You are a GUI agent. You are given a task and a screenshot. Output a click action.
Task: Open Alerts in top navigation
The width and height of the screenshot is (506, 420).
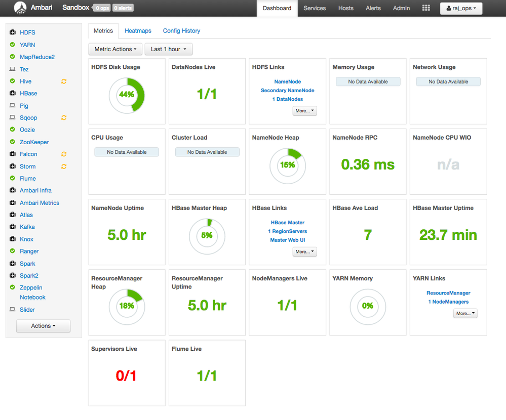(x=373, y=9)
